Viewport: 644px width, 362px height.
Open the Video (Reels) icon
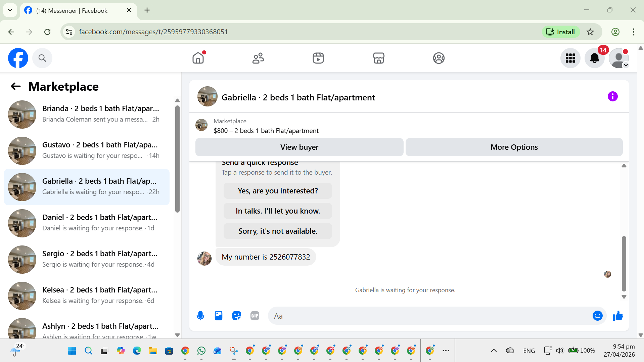coord(318,58)
